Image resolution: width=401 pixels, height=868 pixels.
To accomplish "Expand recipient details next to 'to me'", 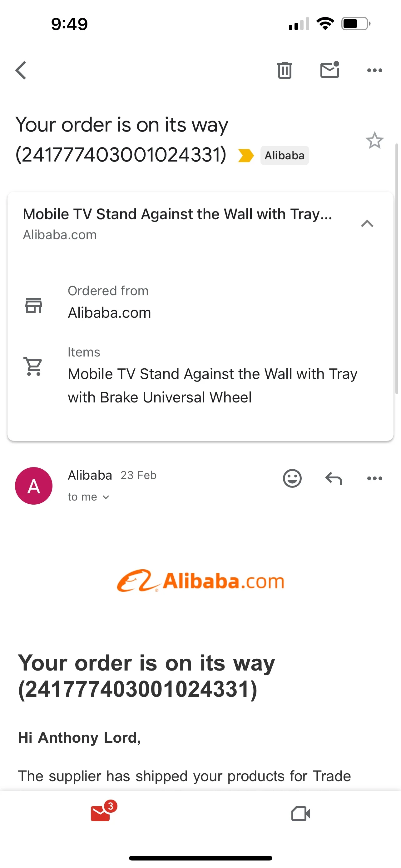I will [x=106, y=497].
